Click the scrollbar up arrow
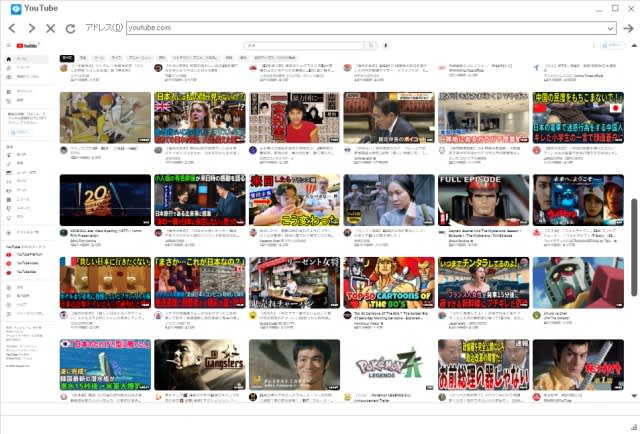640x434 pixels. click(634, 45)
